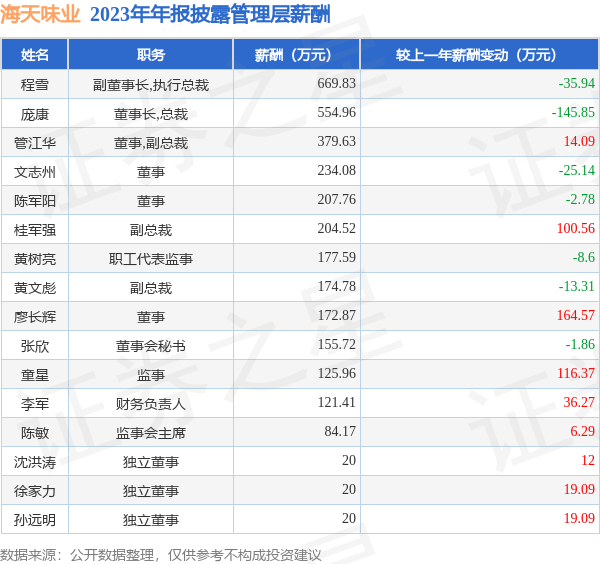Click the 2023年年报披露管理层薪酬 title text

click(x=210, y=15)
